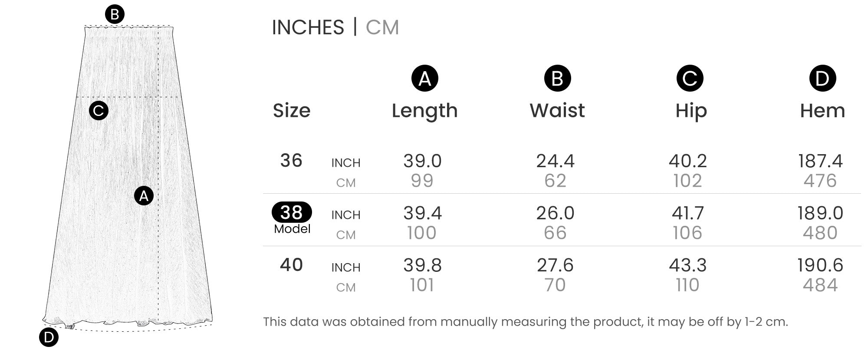Select size 40 row label
This screenshot has height=350, width=868.
[291, 265]
